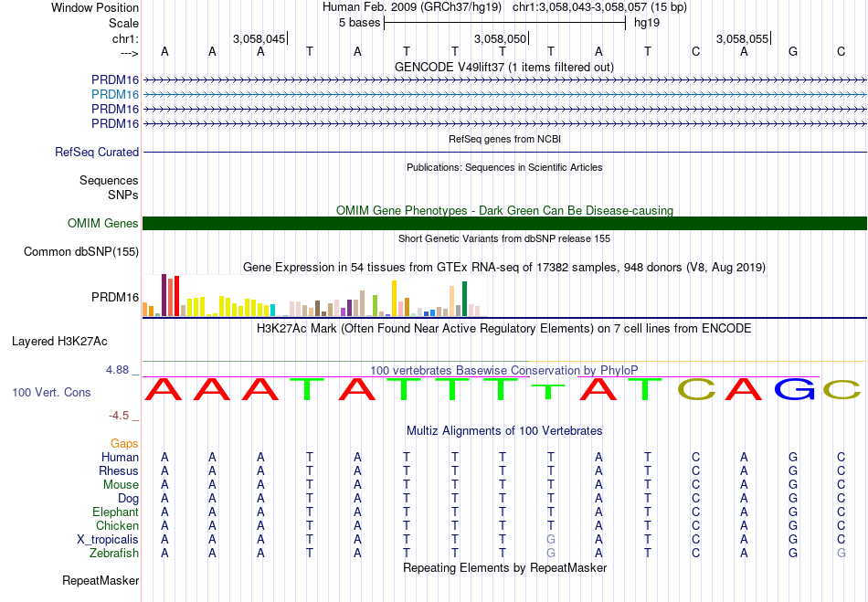
Task: Select the Mouse alignment row label
Action: click(121, 485)
